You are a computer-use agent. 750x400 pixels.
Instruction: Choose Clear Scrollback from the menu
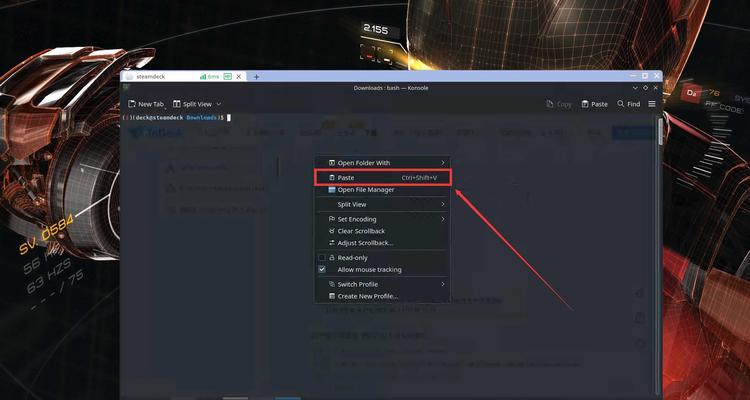[x=382, y=231]
